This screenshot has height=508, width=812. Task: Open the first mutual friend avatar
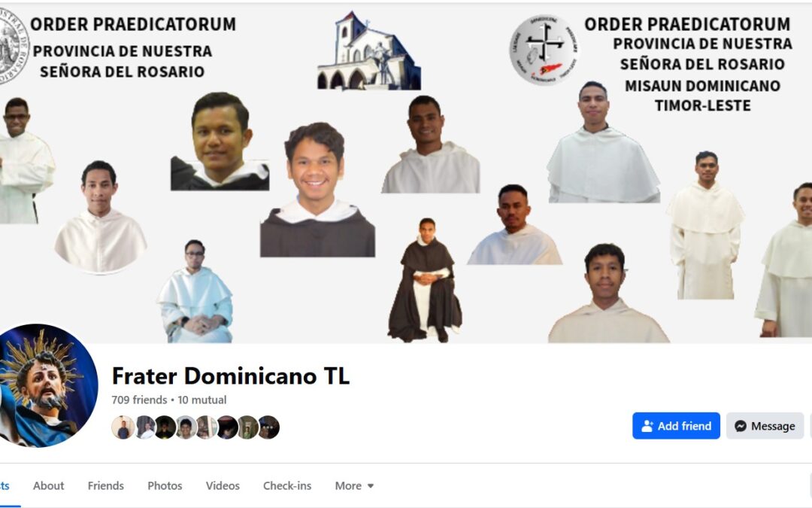[123, 427]
